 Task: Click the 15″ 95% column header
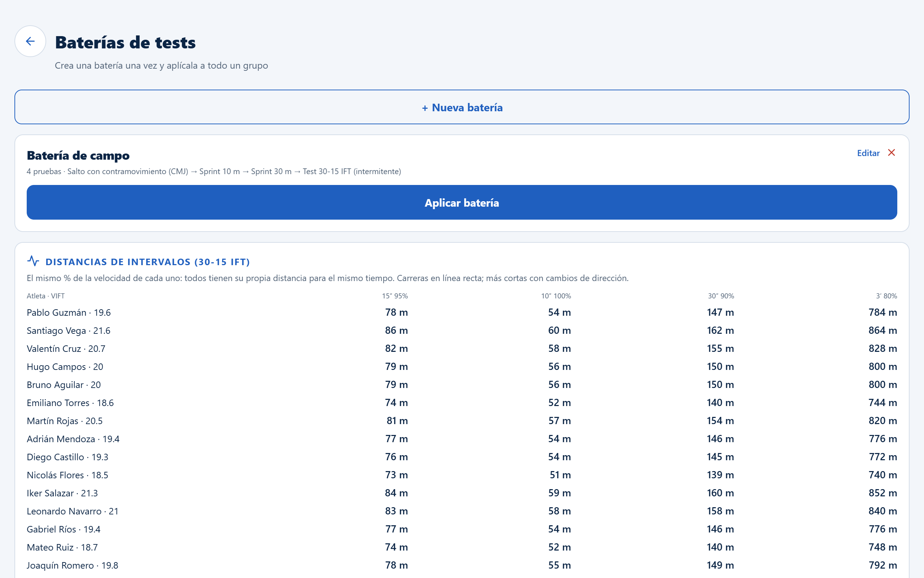point(395,296)
